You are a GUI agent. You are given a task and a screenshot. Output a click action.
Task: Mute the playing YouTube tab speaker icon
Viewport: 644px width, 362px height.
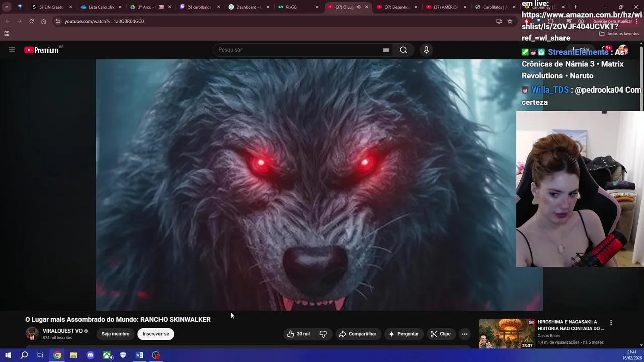pyautogui.click(x=358, y=7)
